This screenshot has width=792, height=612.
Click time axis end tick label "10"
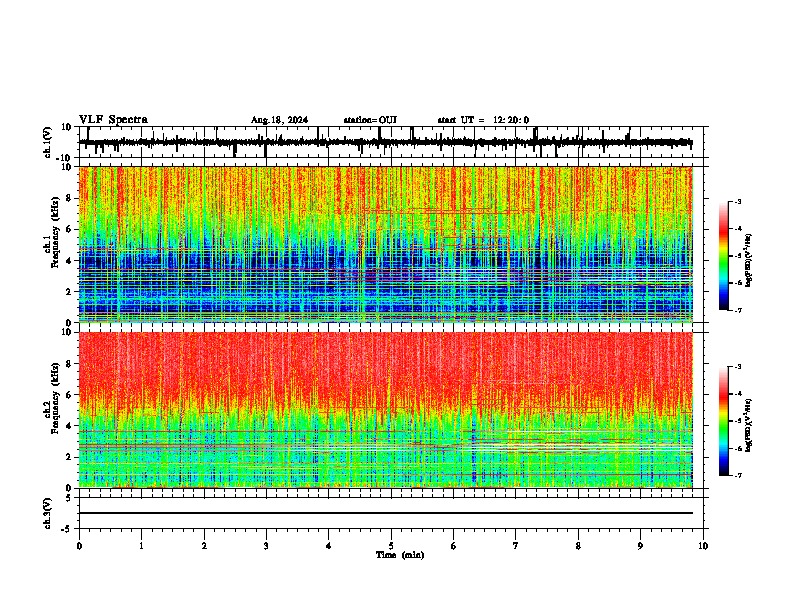click(703, 546)
